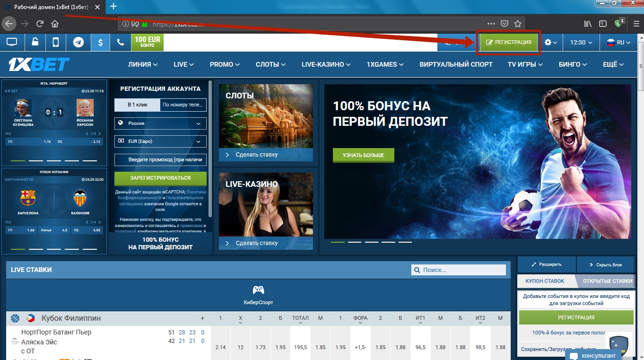644x360 pixels.
Task: Click the green ЗАРЕГИСТРИРОВАТЬСЯ button
Action: (160, 178)
